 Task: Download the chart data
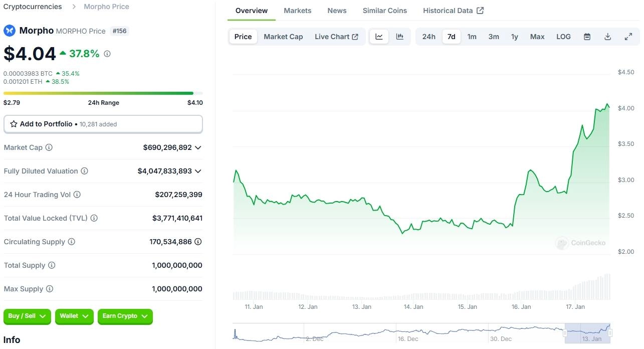607,37
